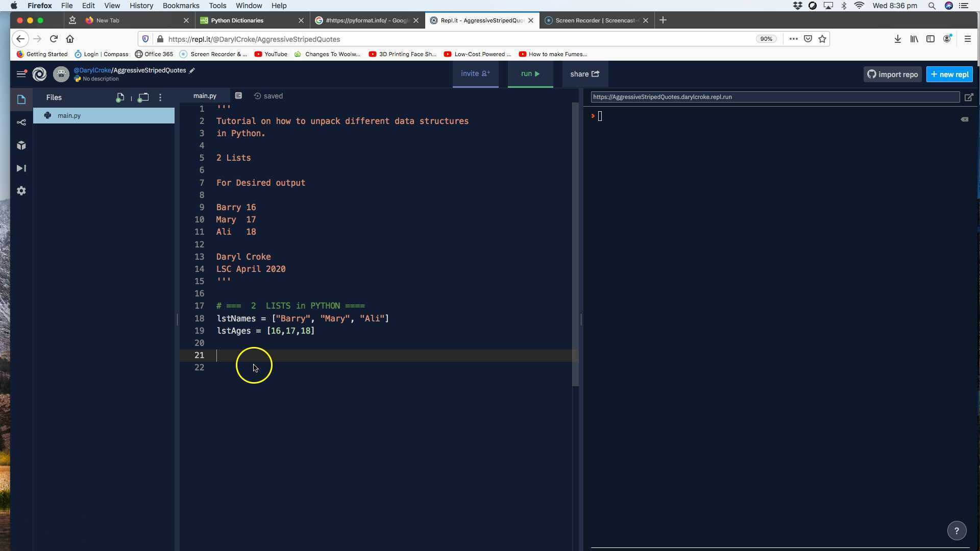This screenshot has height=551, width=980.
Task: Click the code formatting icon beside main.py tab
Action: click(x=238, y=95)
